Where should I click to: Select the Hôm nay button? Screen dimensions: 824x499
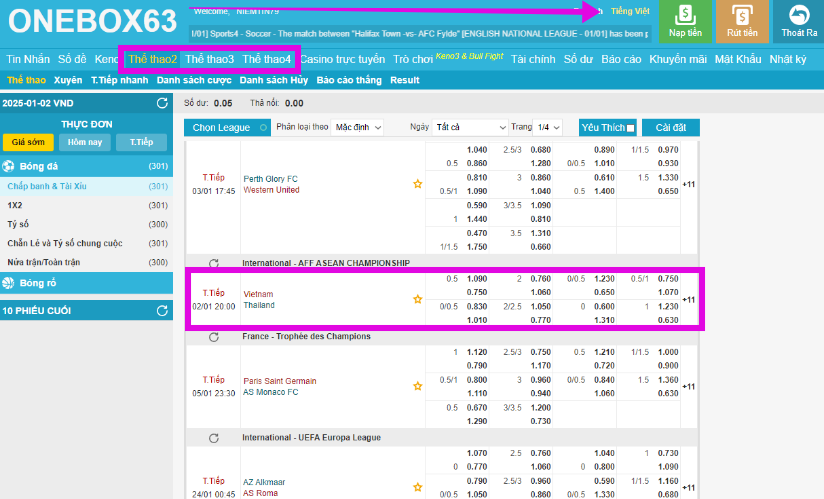85,142
